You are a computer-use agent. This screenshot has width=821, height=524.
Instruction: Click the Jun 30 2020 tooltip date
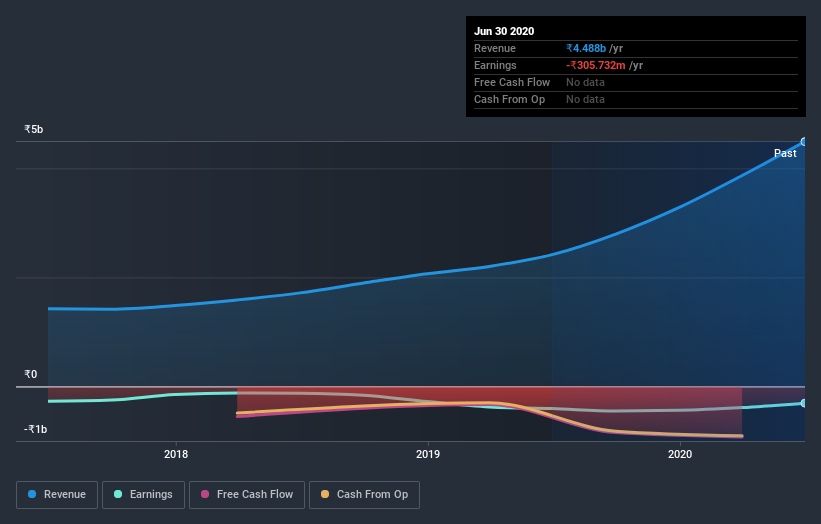coord(504,31)
